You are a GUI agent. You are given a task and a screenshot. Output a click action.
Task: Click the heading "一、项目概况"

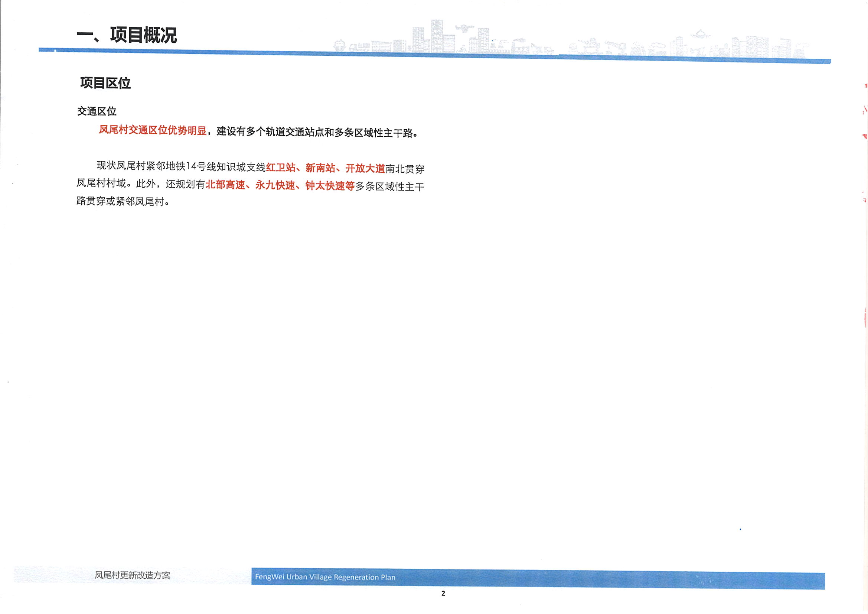tap(127, 35)
